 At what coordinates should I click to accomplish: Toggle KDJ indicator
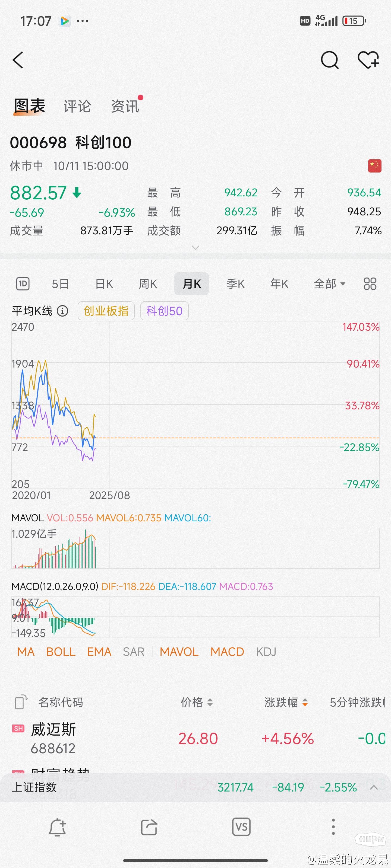tap(266, 652)
